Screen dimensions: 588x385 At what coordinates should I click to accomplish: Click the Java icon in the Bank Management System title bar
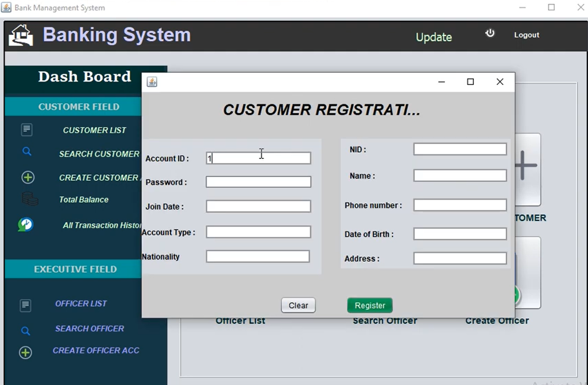[6, 7]
